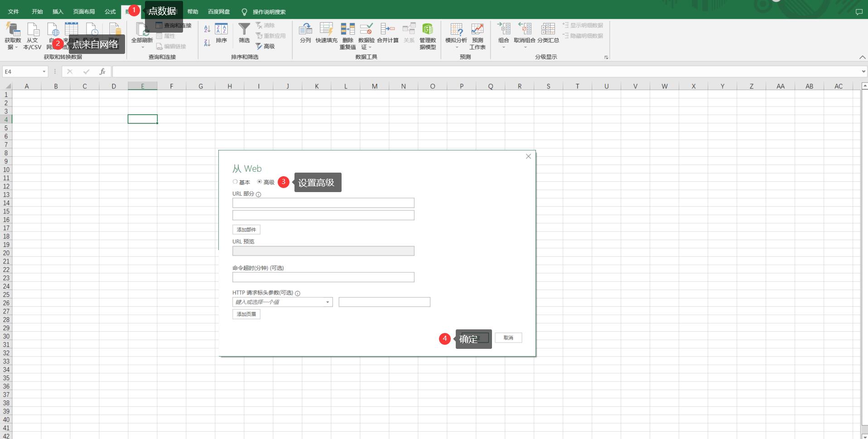The image size is (868, 439).
Task: Select column header AB
Action: click(809, 86)
